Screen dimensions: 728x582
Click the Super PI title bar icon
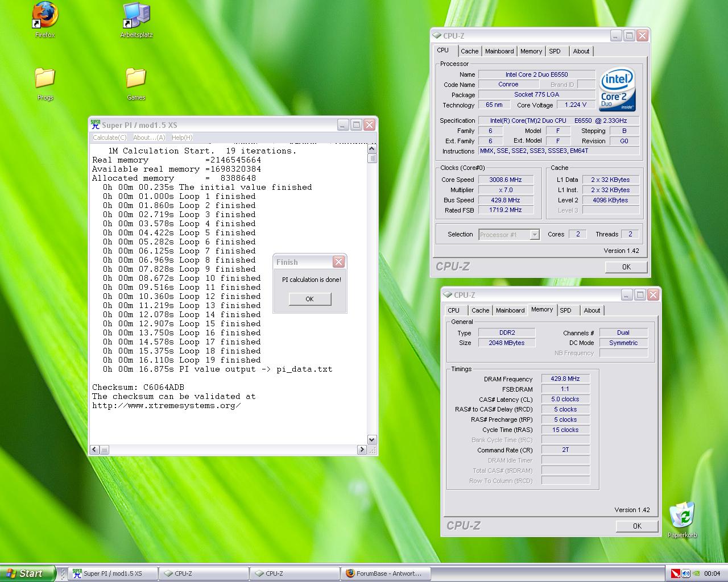[x=96, y=124]
